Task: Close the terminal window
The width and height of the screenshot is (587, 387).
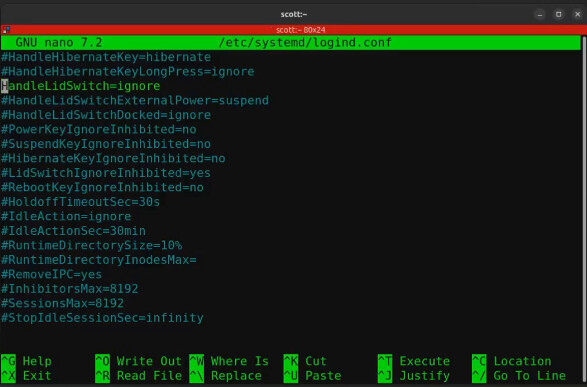Action: (577, 15)
